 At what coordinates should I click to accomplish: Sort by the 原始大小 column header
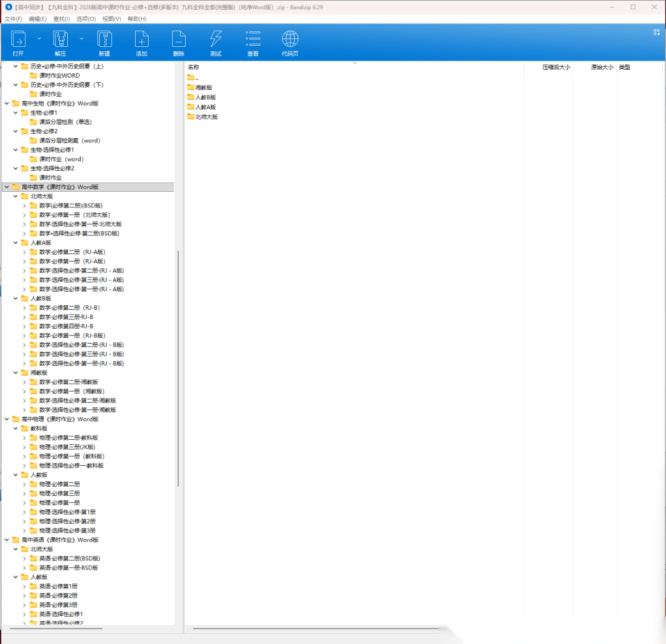[x=601, y=67]
